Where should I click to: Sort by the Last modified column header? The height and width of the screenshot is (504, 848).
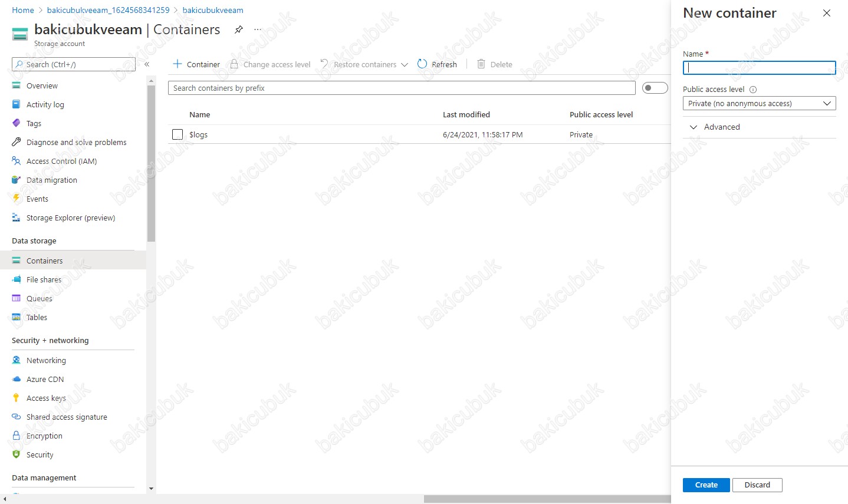(466, 114)
